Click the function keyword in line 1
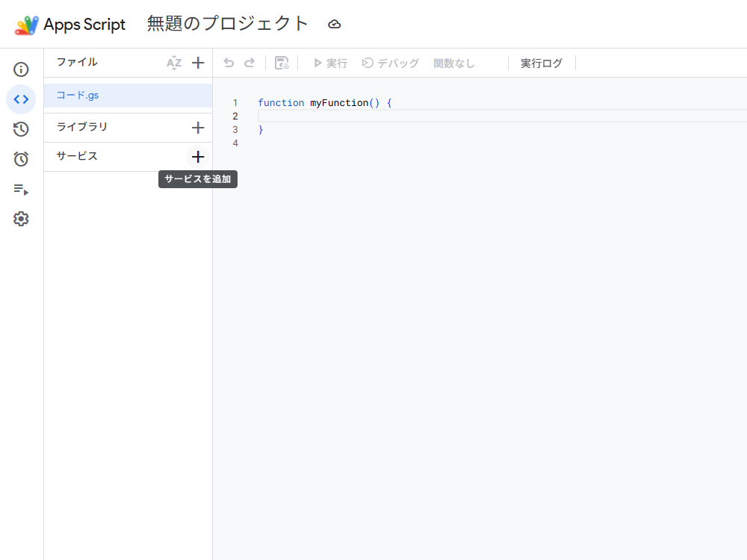The height and width of the screenshot is (560, 747). tap(281, 102)
